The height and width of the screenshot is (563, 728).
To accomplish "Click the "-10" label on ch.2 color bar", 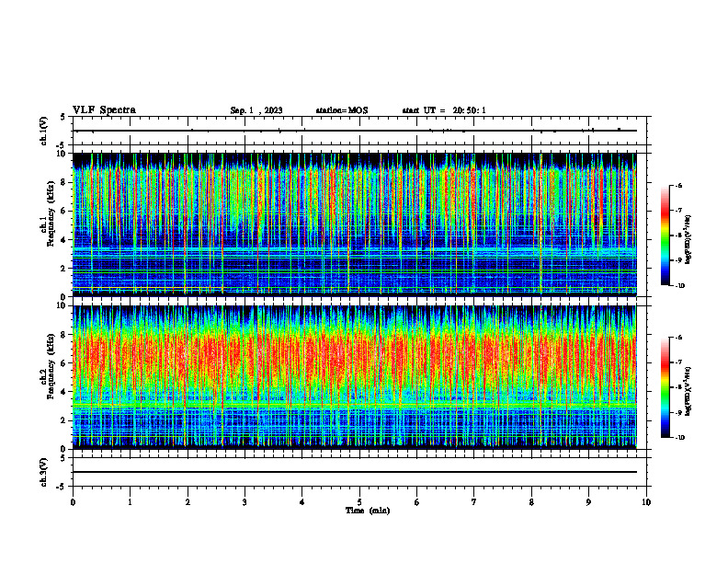I will (680, 438).
